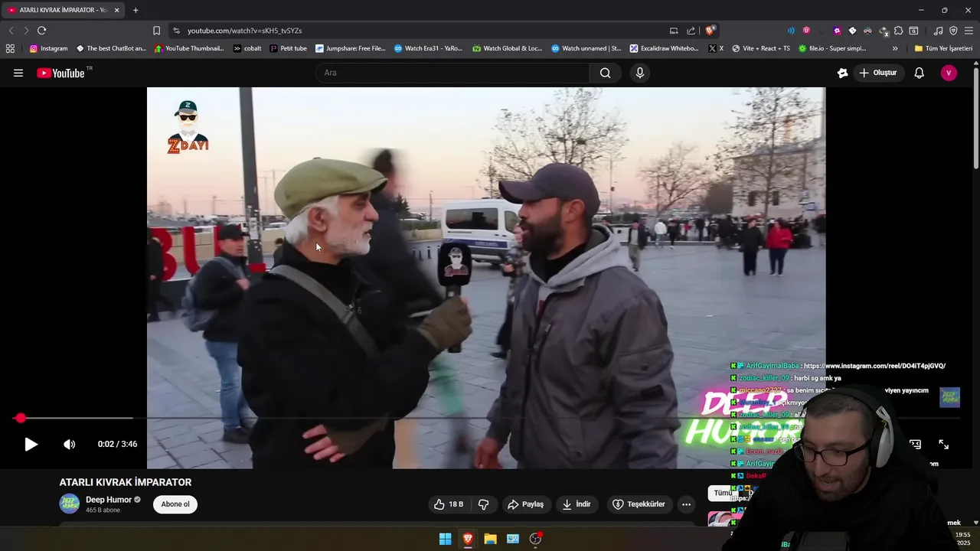Open site settings icon in the address bar

[176, 31]
